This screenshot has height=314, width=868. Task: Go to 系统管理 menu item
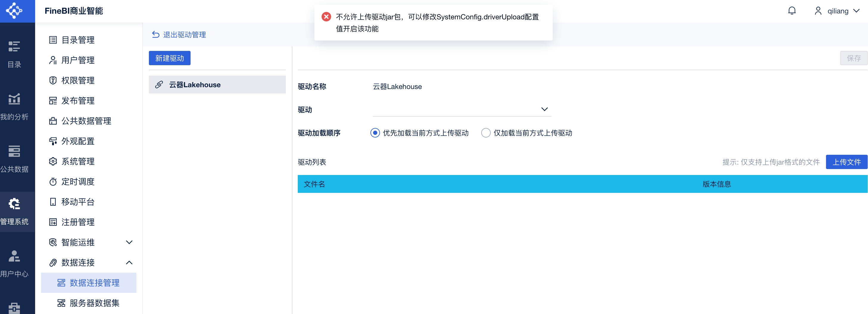78,161
